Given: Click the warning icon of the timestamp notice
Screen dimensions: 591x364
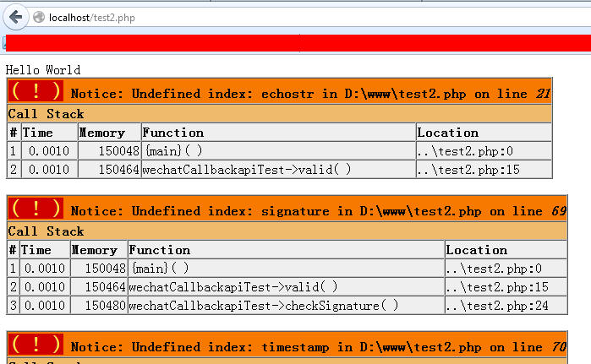Looking at the screenshot, I should 36,345.
